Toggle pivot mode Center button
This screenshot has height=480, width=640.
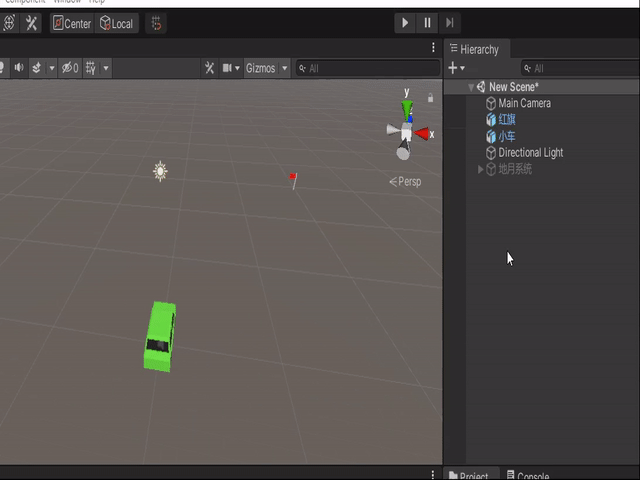tap(72, 23)
